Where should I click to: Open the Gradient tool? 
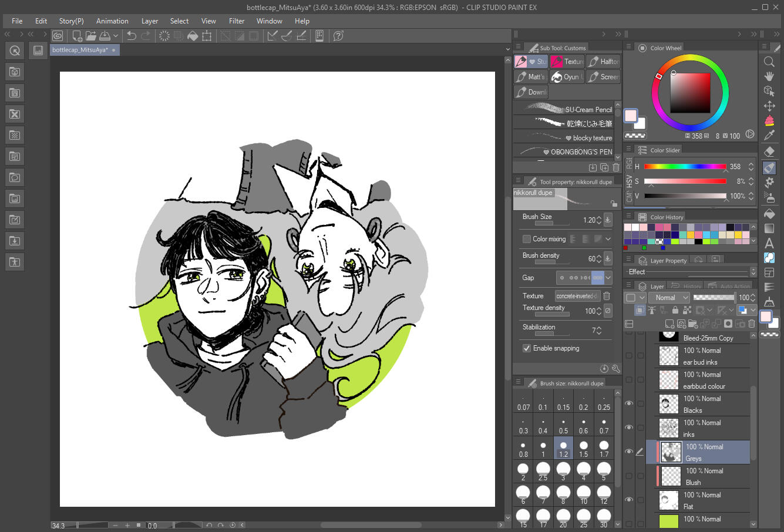click(769, 228)
